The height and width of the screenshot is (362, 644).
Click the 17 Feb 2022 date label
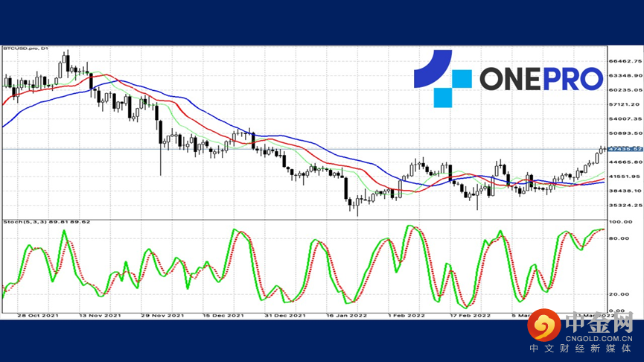click(470, 316)
